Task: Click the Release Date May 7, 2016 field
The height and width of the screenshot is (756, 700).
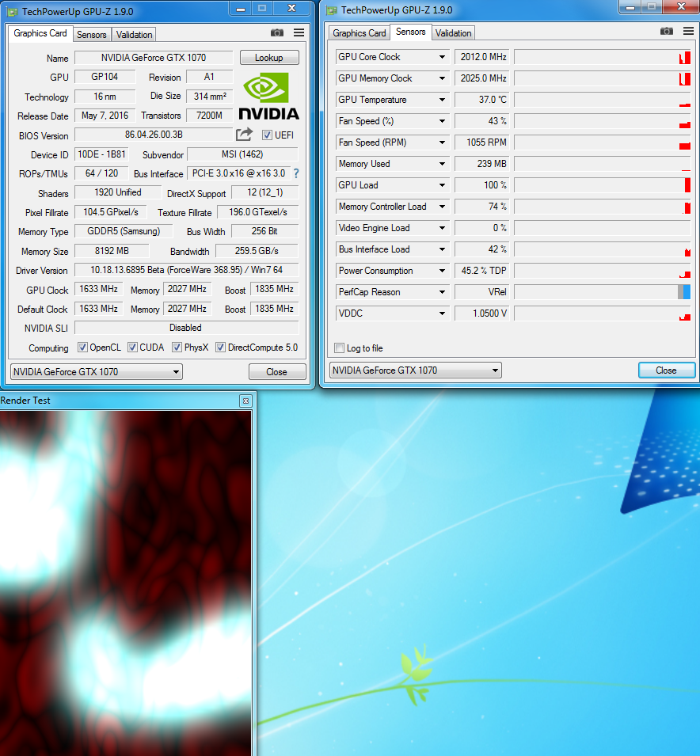Action: [105, 116]
